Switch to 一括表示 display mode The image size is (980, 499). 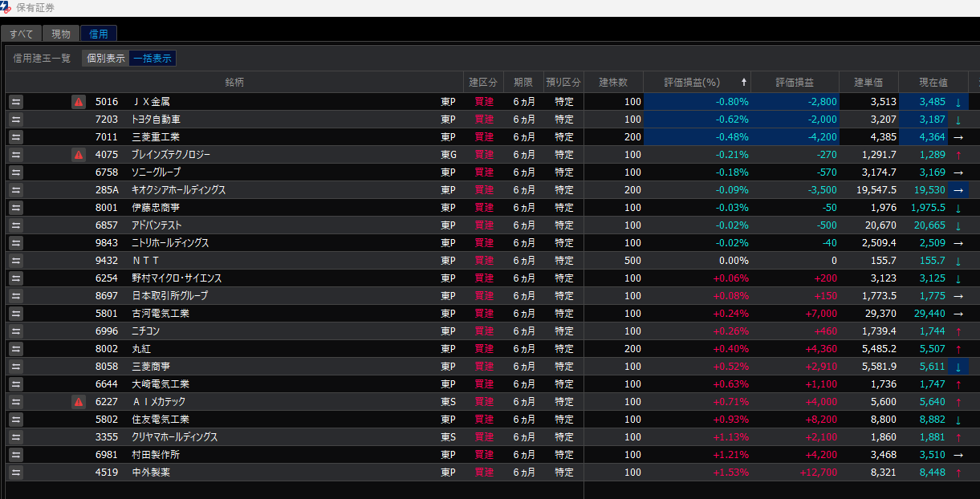click(152, 59)
